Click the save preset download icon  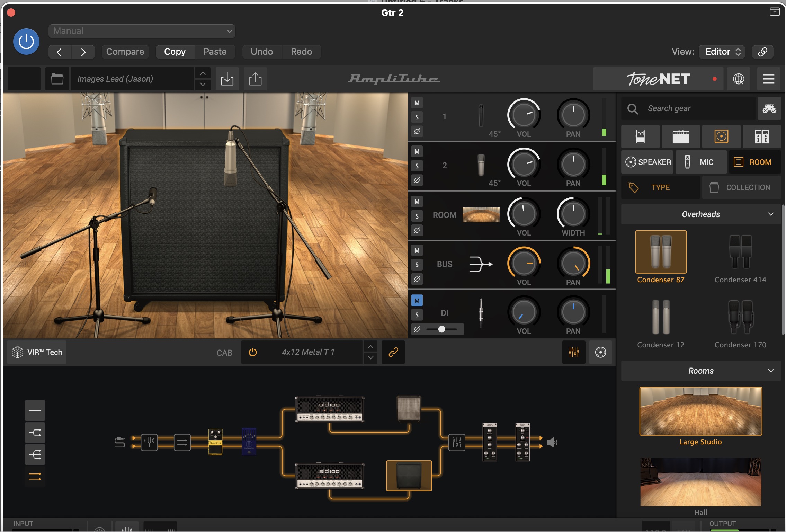(227, 79)
